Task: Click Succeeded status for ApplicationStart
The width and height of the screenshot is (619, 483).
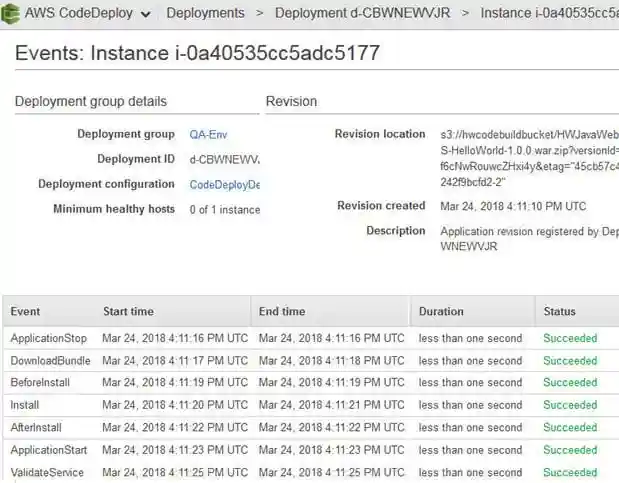Action: 570,450
